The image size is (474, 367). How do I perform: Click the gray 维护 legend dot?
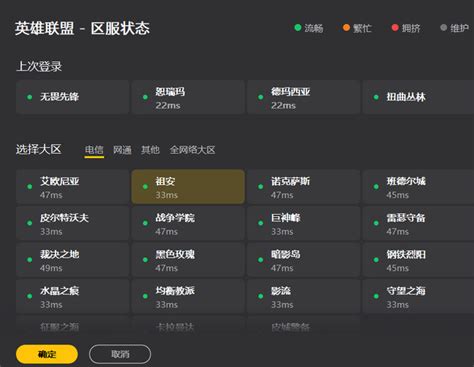444,27
